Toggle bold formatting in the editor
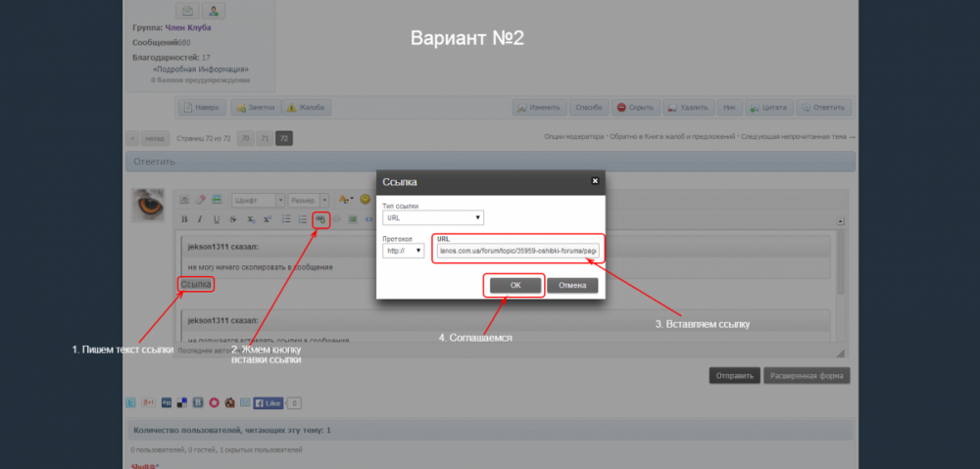 (x=184, y=219)
